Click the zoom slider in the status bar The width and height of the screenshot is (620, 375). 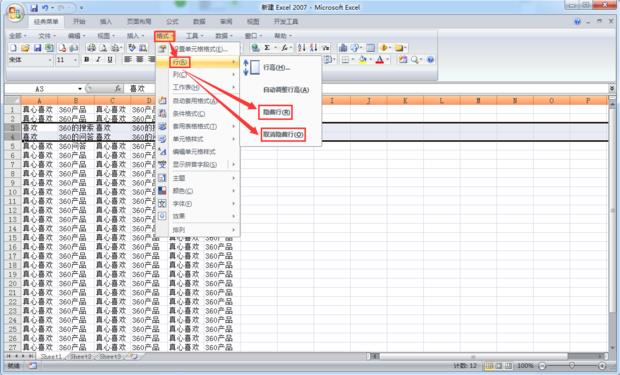point(572,366)
